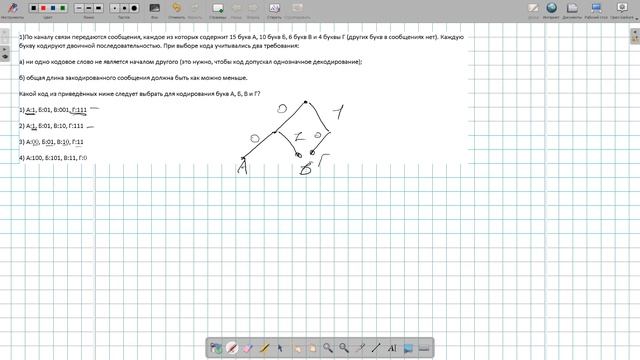Select the red pen color swatch

pos(43,8)
